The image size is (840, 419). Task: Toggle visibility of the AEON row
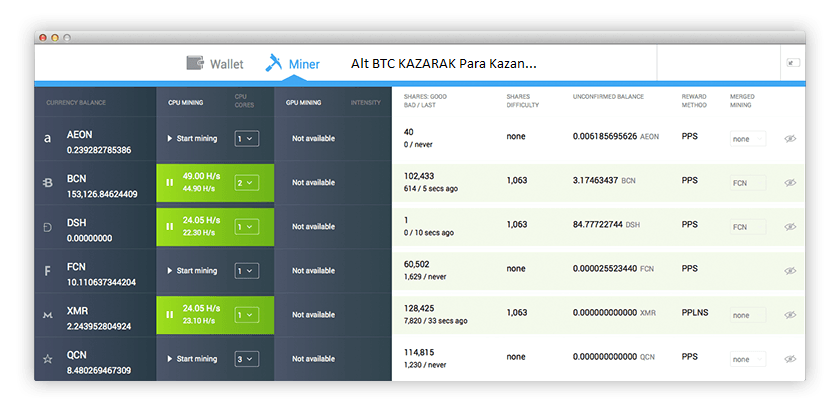(790, 139)
